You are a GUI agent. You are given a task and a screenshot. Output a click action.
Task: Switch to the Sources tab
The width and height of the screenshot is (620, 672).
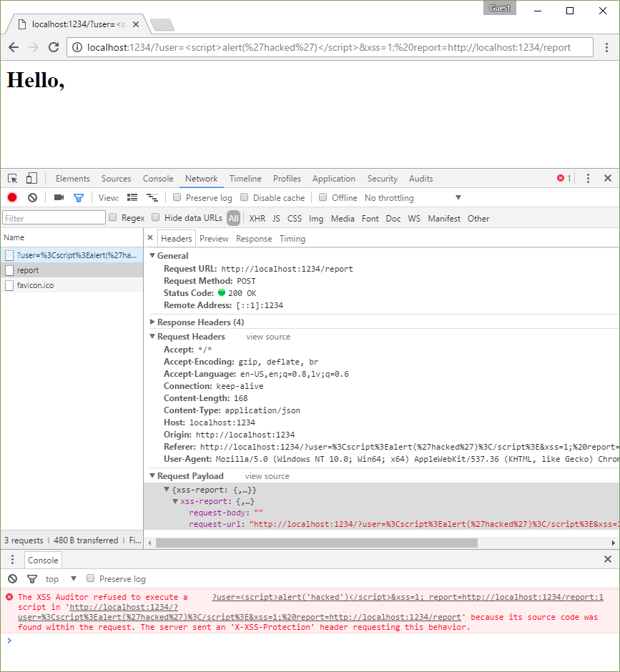[x=116, y=179]
